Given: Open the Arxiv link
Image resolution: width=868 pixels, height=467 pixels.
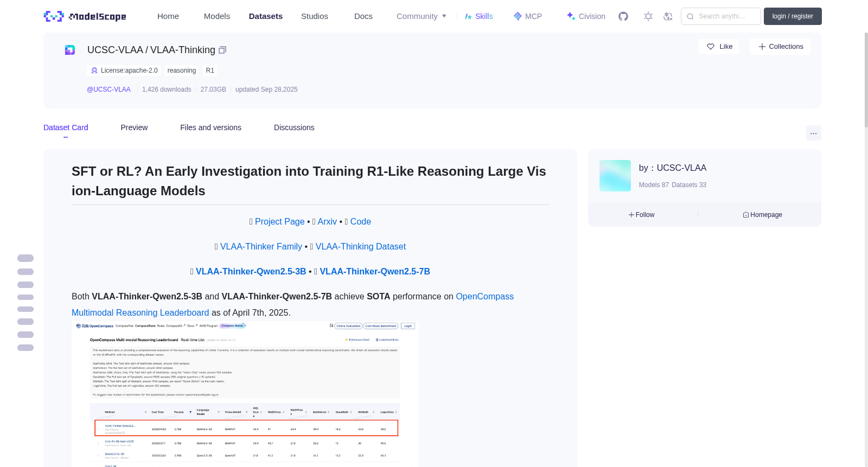Looking at the screenshot, I should [327, 221].
